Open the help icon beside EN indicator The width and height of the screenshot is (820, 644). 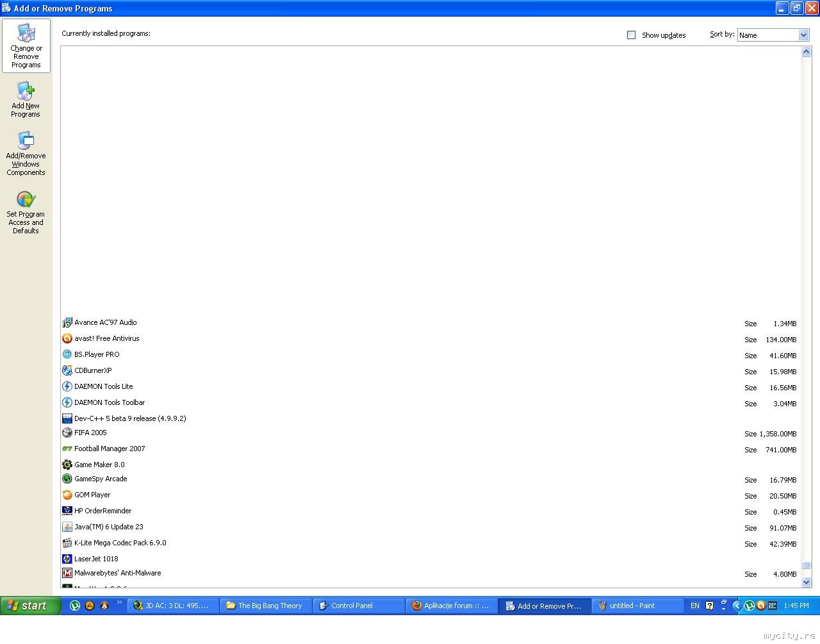(x=709, y=606)
